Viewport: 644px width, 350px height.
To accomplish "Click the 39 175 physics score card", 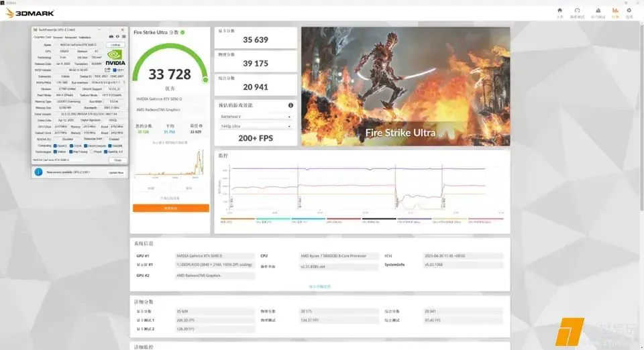I will tap(256, 62).
